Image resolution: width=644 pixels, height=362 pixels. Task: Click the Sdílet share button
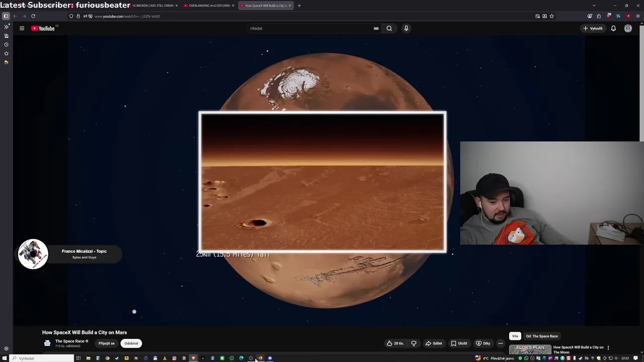pyautogui.click(x=434, y=343)
